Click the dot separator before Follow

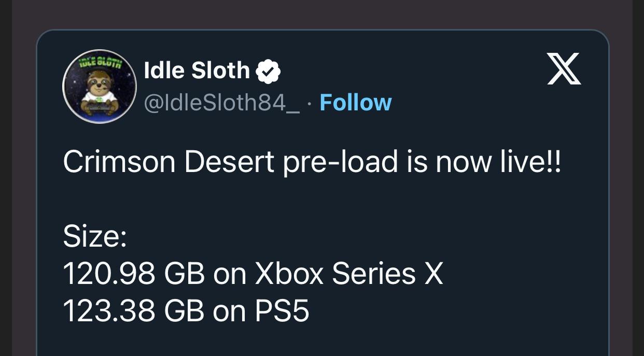point(310,103)
